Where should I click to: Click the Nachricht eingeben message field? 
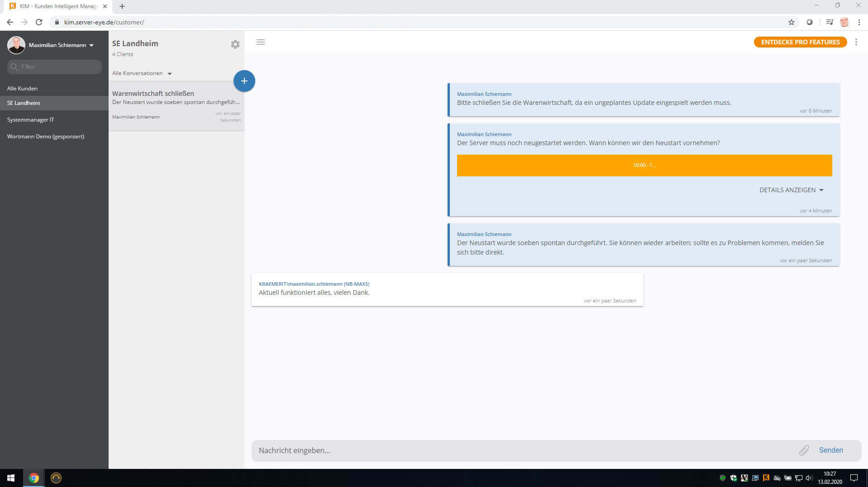point(520,450)
